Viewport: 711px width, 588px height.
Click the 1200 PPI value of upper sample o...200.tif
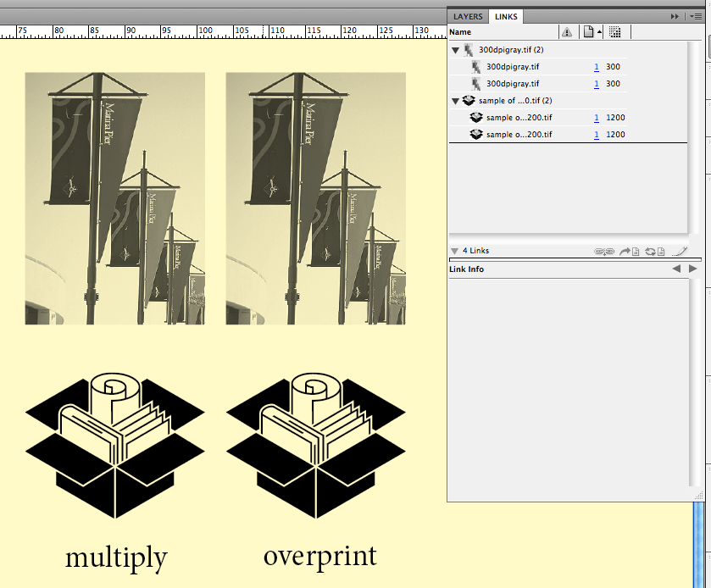pyautogui.click(x=615, y=118)
